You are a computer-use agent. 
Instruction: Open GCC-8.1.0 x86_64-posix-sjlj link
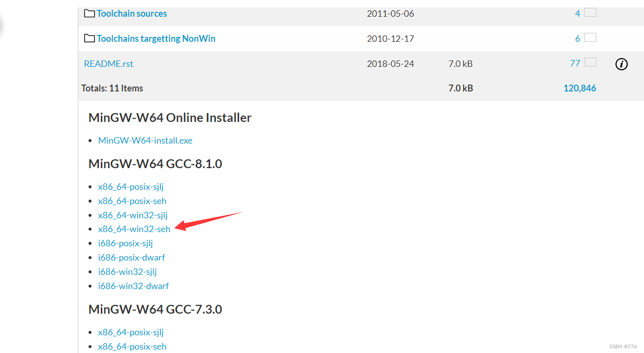131,187
